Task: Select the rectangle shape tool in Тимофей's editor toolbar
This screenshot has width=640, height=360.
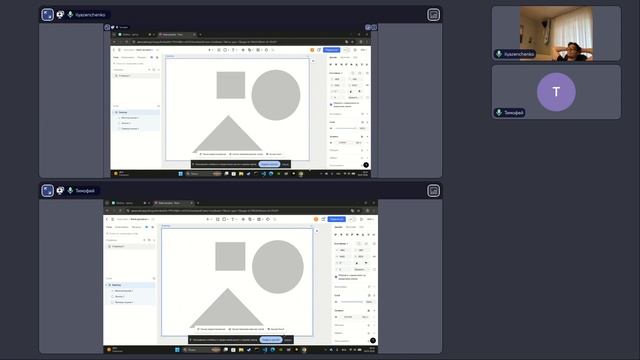Action: coord(224,219)
